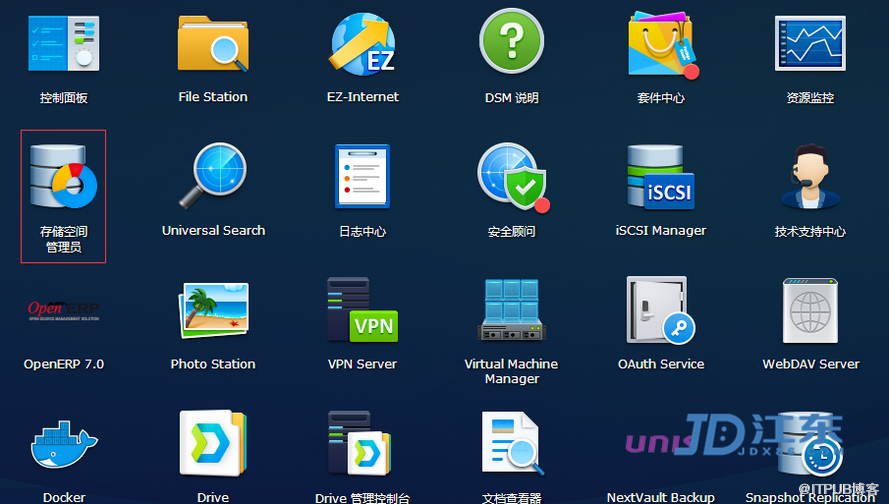The image size is (889, 504).
Task: Open OAuth Service
Action: click(661, 310)
